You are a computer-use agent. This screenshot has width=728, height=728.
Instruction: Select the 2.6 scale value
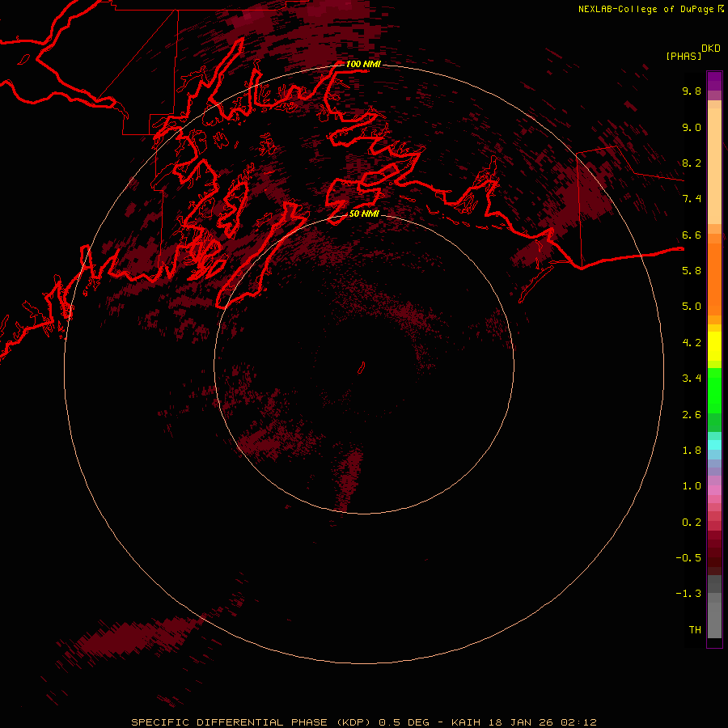(692, 415)
